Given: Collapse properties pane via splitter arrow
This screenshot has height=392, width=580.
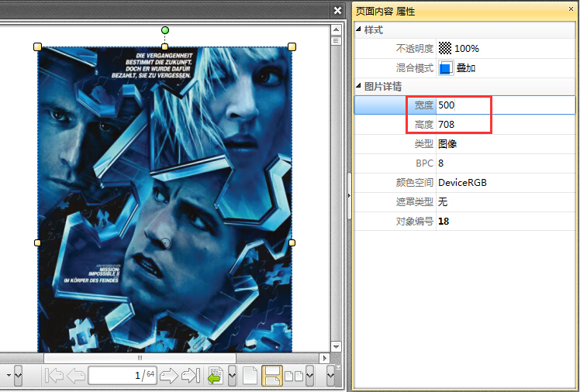Looking at the screenshot, I should pos(349,195).
